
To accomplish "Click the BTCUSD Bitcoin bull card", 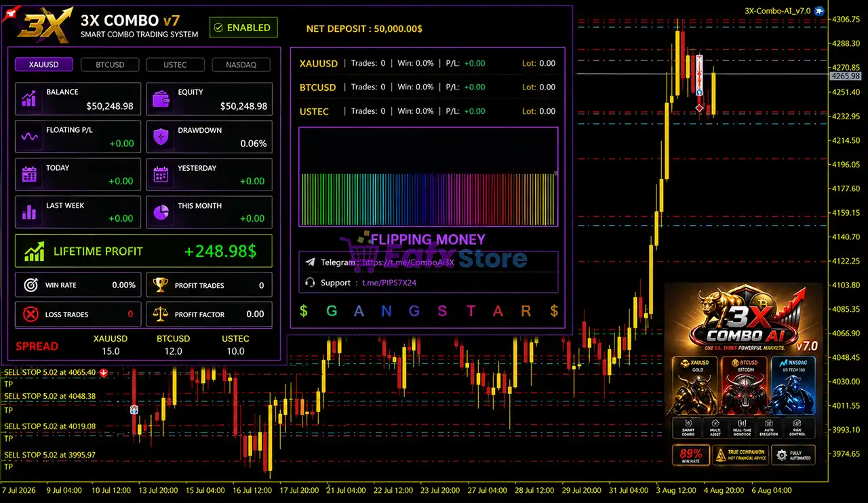I will (743, 386).
